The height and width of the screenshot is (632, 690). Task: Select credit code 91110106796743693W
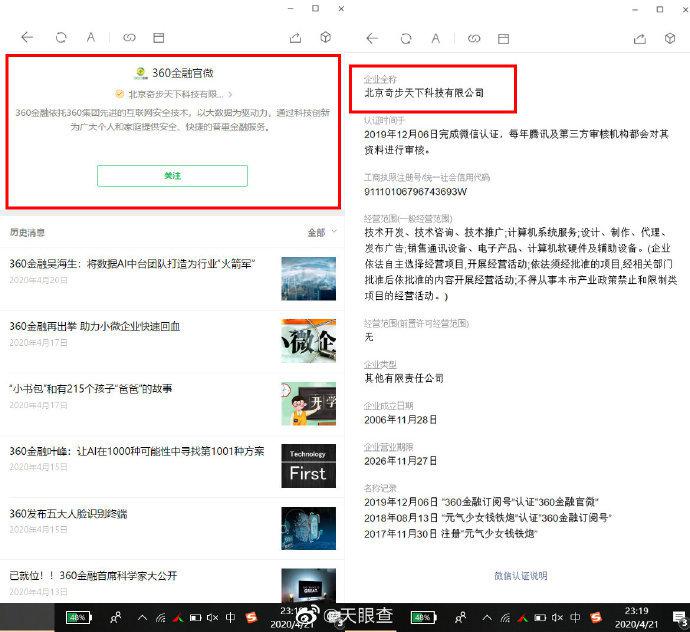click(415, 192)
